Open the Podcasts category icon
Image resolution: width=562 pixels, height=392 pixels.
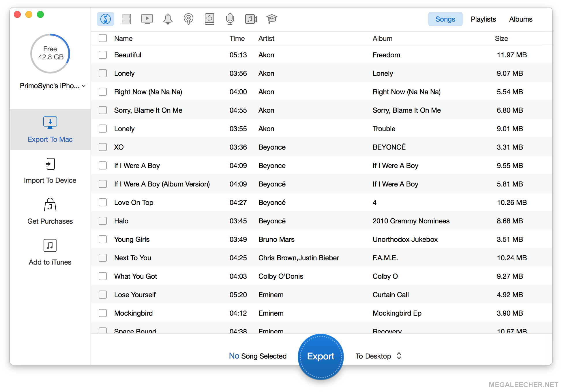point(189,19)
